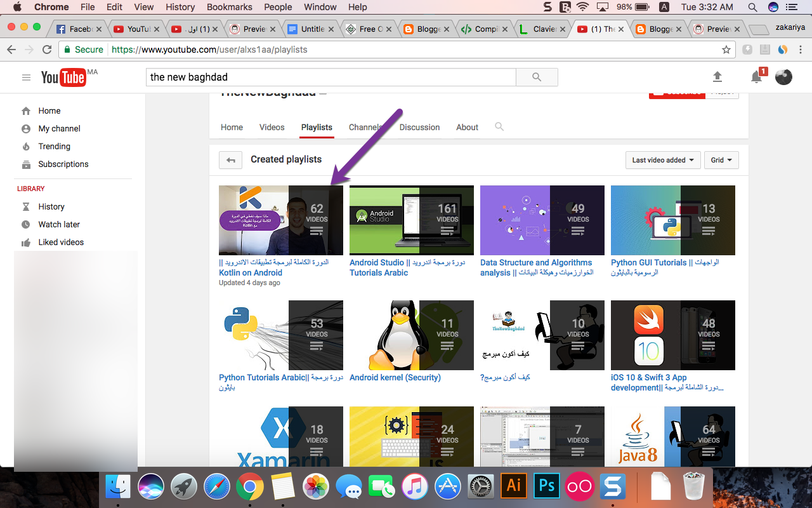The image size is (812, 508).
Task: Open the Android kernel (Security) playlist link
Action: [395, 377]
